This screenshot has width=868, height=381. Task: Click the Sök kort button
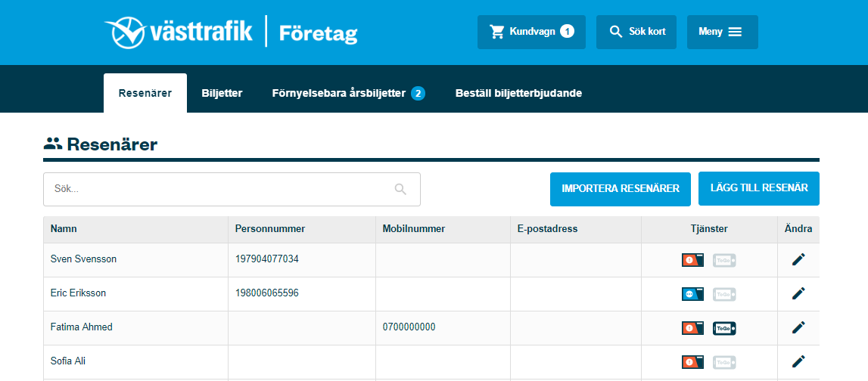pyautogui.click(x=636, y=32)
